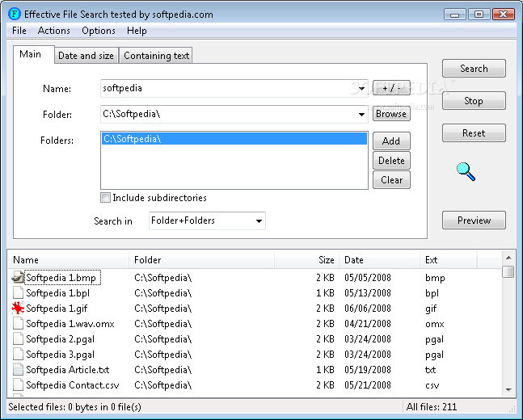Select the Softpedia 1.wav.omx file name

[x=70, y=323]
